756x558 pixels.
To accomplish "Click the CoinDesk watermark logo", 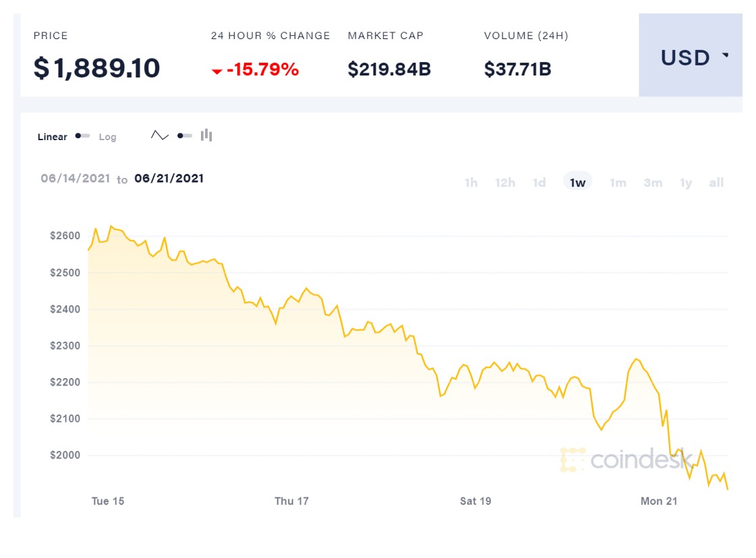I will point(626,460).
